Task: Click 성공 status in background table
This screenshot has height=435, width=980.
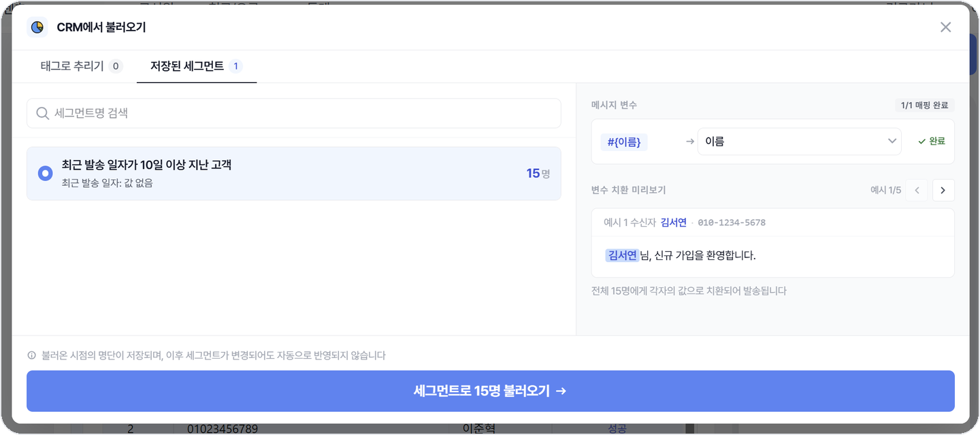Action: pyautogui.click(x=617, y=428)
